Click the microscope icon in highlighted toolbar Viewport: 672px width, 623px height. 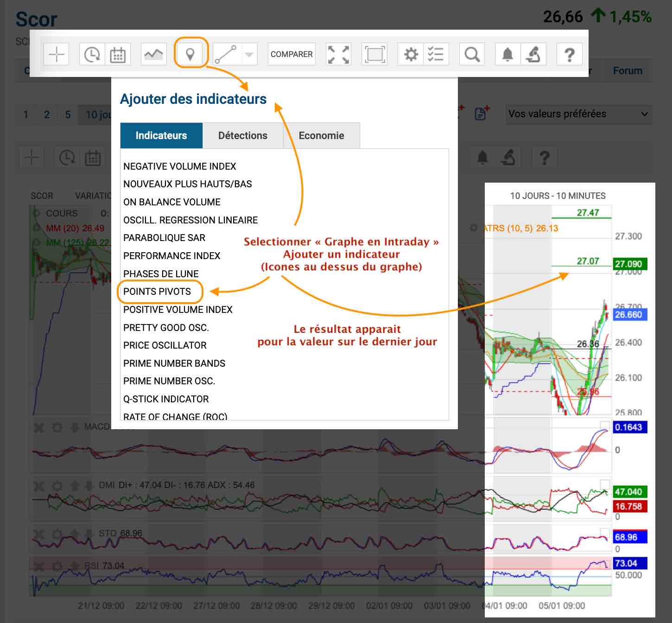click(x=533, y=54)
